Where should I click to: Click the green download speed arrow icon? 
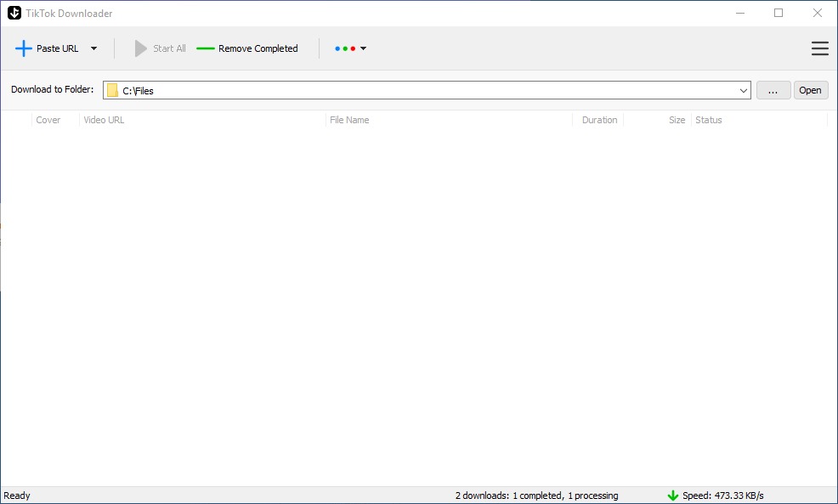click(x=673, y=496)
